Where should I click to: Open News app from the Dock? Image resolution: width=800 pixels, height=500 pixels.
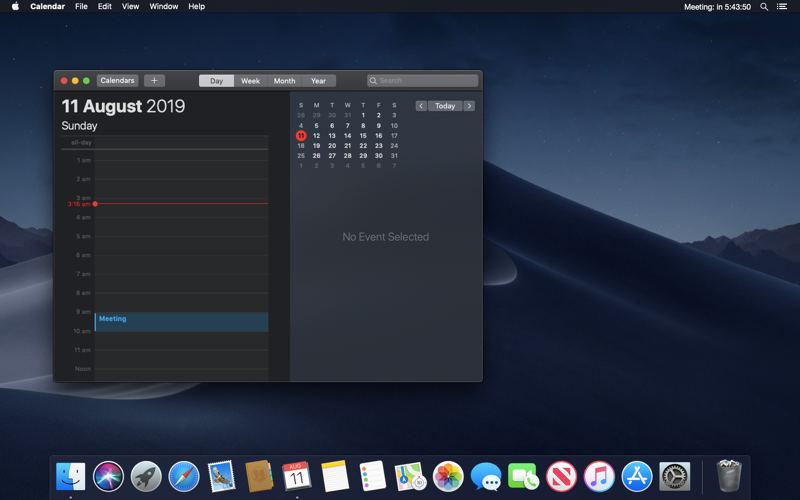[x=561, y=476]
